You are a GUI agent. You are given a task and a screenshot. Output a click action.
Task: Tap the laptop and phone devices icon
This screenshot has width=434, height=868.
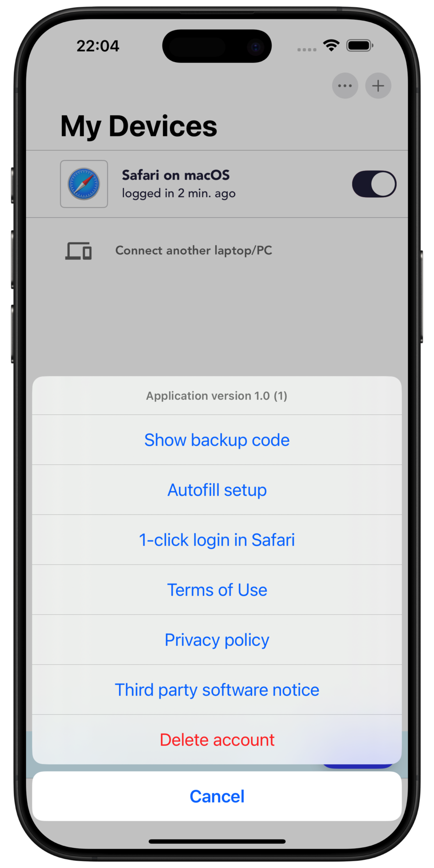[x=78, y=251]
